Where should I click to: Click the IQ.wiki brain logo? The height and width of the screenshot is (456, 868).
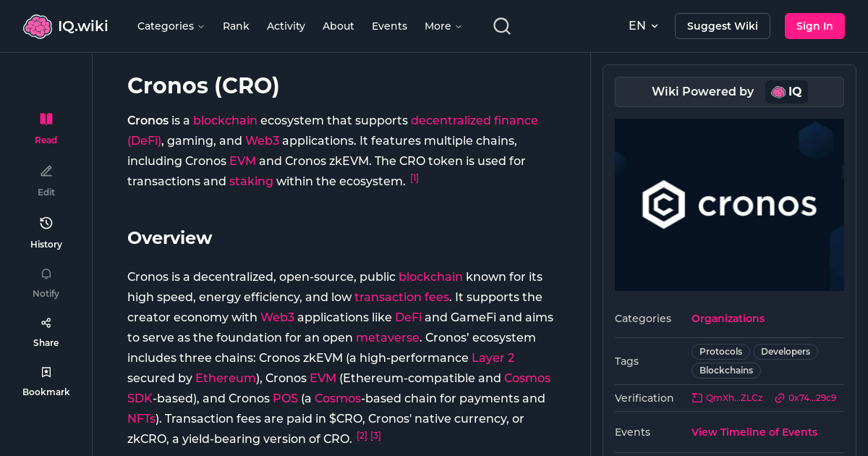click(x=38, y=25)
